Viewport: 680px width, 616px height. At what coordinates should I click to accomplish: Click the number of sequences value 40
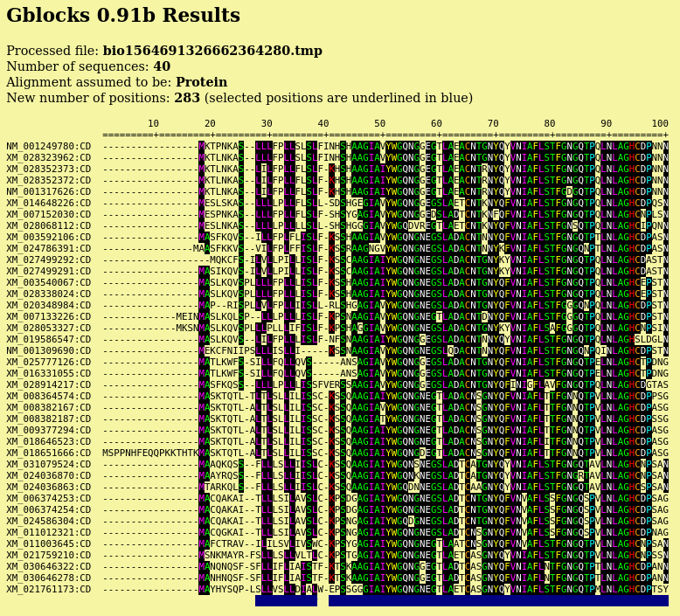pyautogui.click(x=161, y=67)
